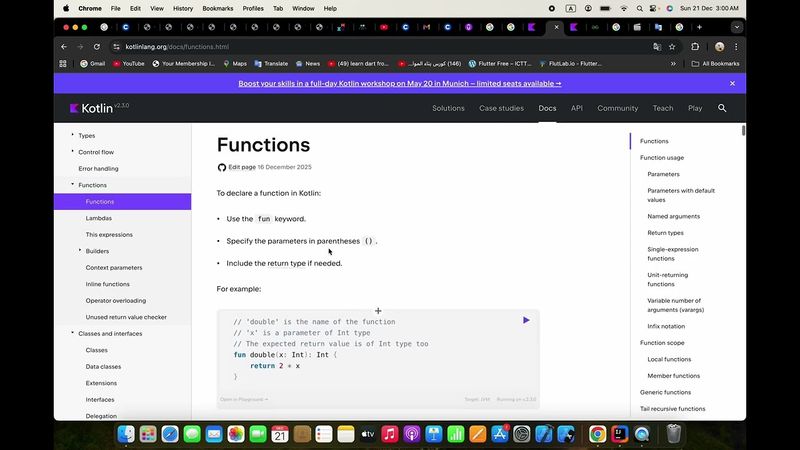
Task: Collapse Classes and interfaces section
Action: [x=73, y=333]
